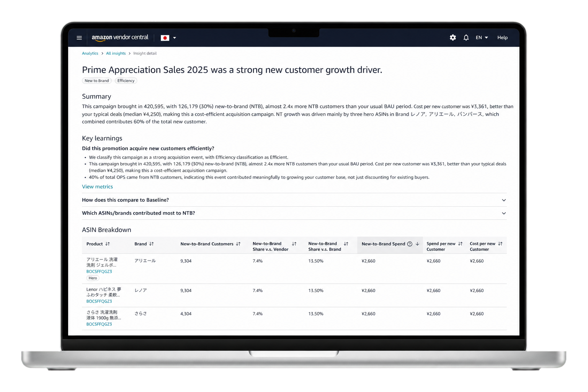This screenshot has width=588, height=392.
Task: Click New-to-Brand Spend descending sort arrow
Action: 417,244
